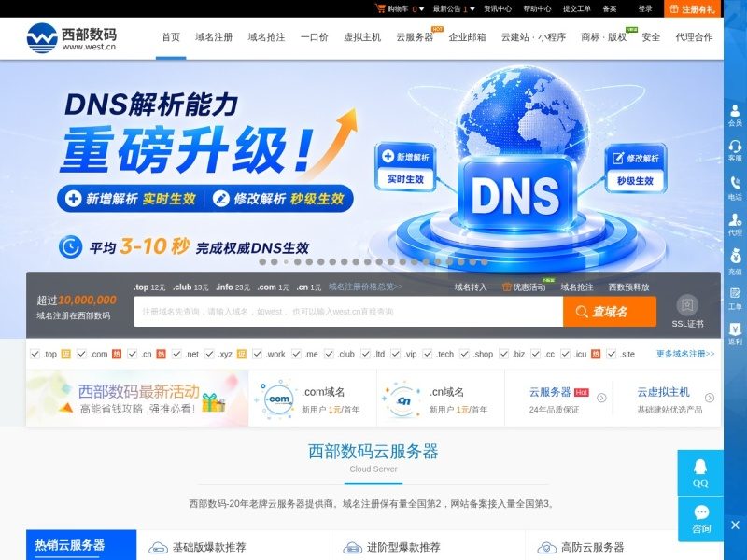The width and height of the screenshot is (747, 560).
Task: Open 商标·版权 nav menu
Action: 603,37
